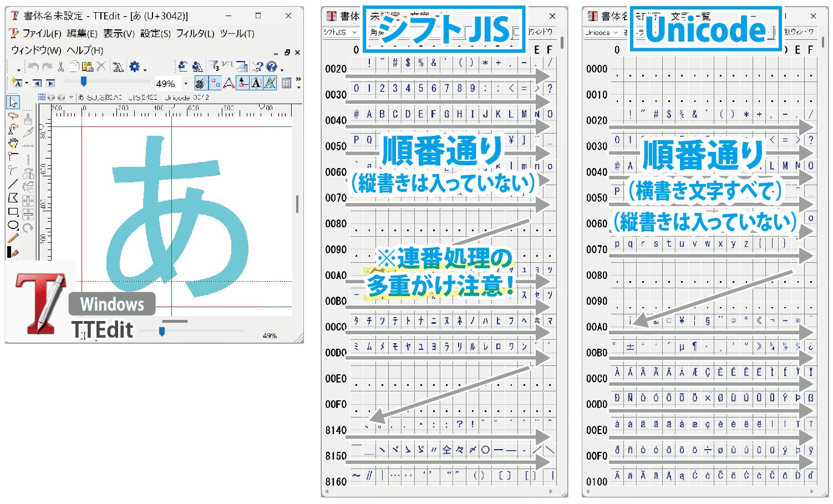The height and width of the screenshot is (504, 833).
Task: Expand the Unicode encoding dropdown
Action: pyautogui.click(x=616, y=33)
